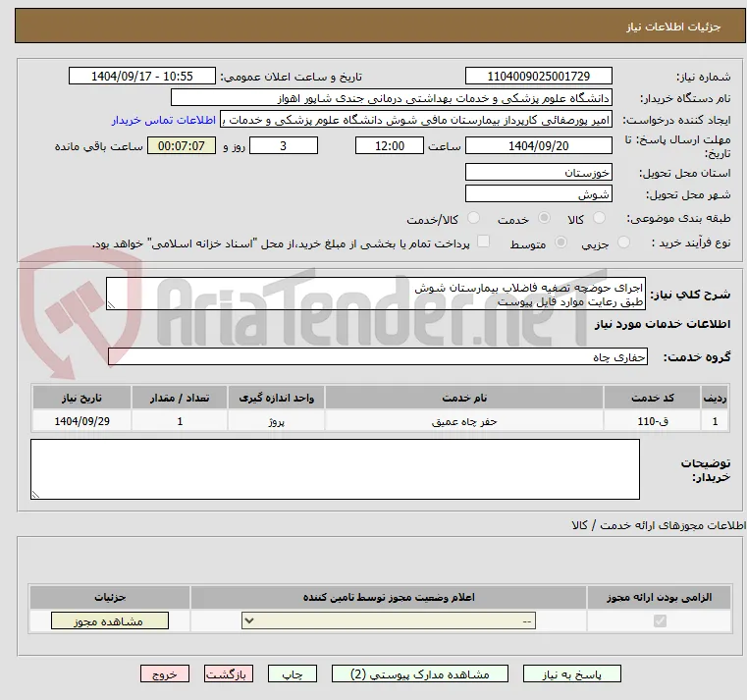The image size is (747, 700).
Task: Click the request creator field
Action: (416, 120)
